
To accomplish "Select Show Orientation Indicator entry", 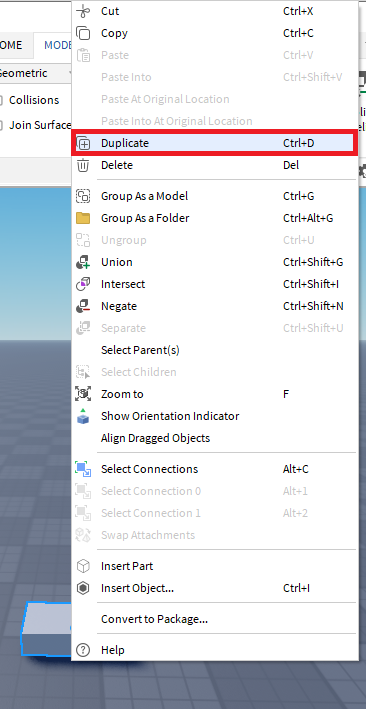I will click(215, 416).
